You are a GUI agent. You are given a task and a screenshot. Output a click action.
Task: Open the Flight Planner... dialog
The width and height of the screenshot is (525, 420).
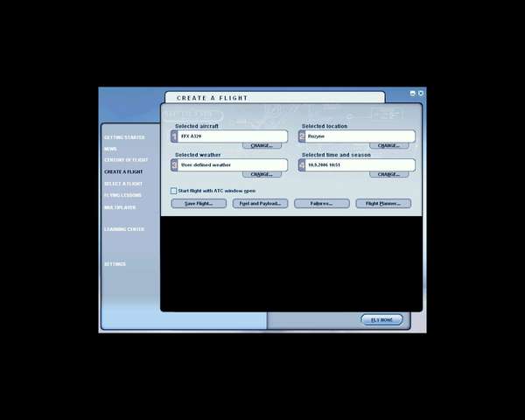pyautogui.click(x=383, y=203)
